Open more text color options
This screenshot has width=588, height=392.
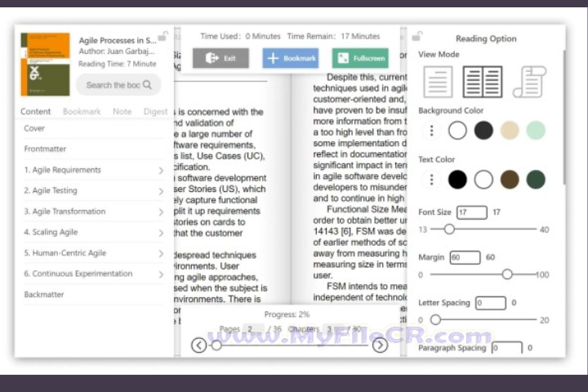pyautogui.click(x=432, y=180)
